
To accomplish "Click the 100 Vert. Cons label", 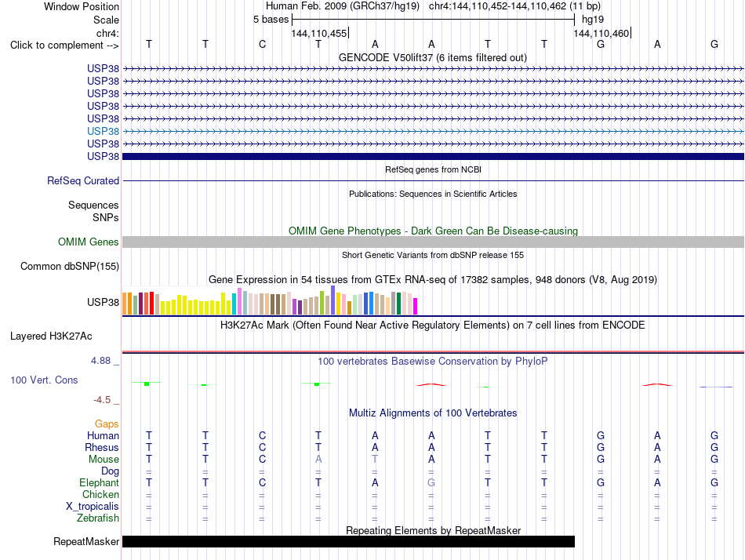I will click(44, 380).
